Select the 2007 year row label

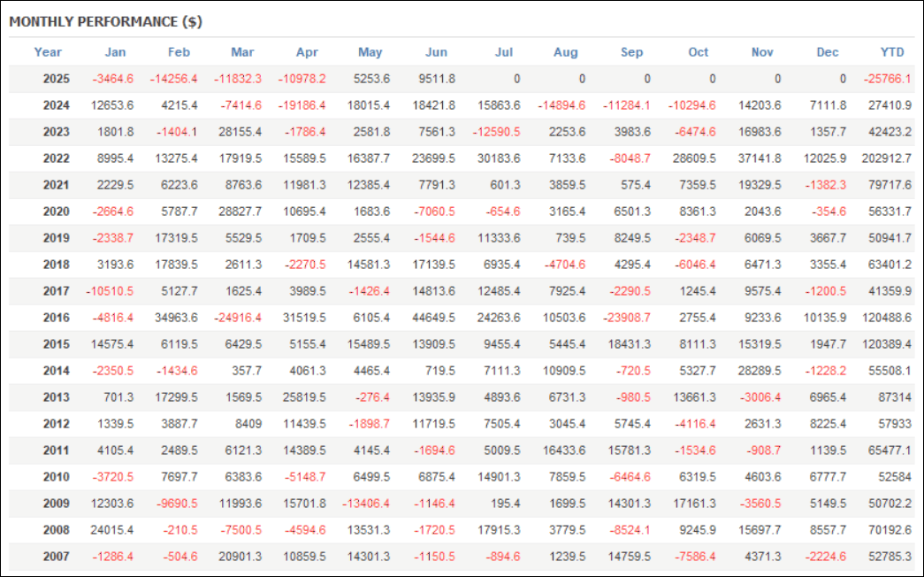[56, 557]
